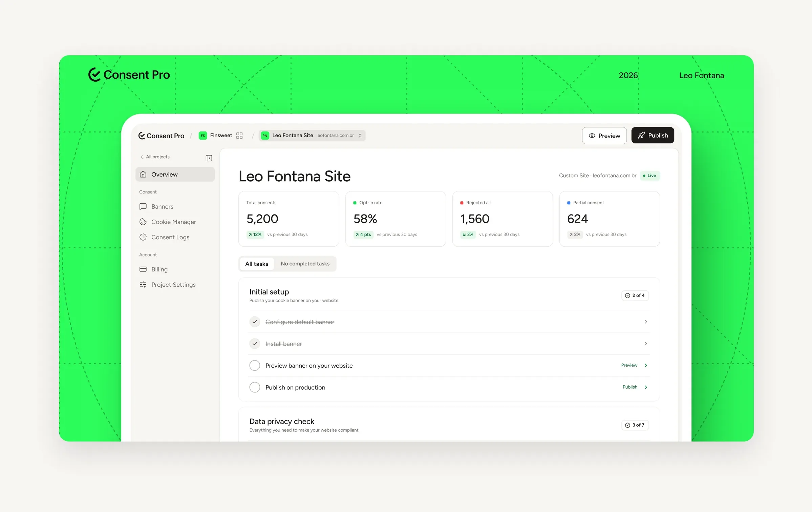This screenshot has width=812, height=512.
Task: Switch to the All tasks tab
Action: [257, 264]
